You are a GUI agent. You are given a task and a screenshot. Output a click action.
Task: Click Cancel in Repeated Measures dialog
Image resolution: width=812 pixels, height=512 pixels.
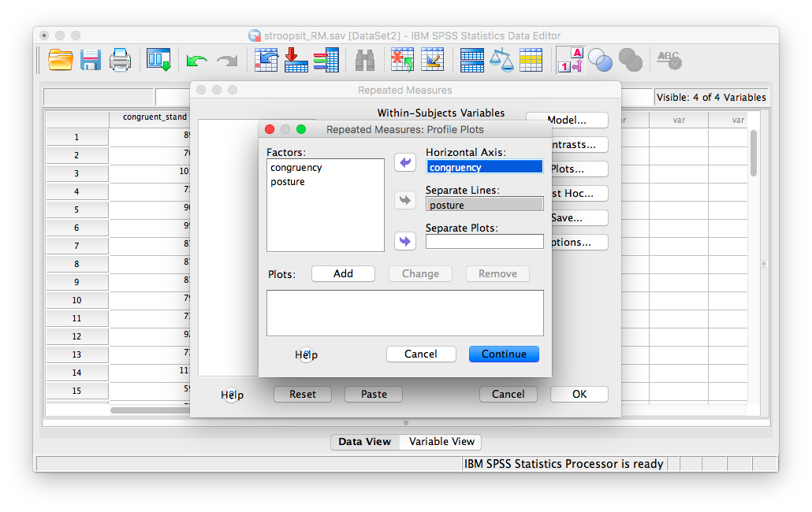(x=508, y=394)
